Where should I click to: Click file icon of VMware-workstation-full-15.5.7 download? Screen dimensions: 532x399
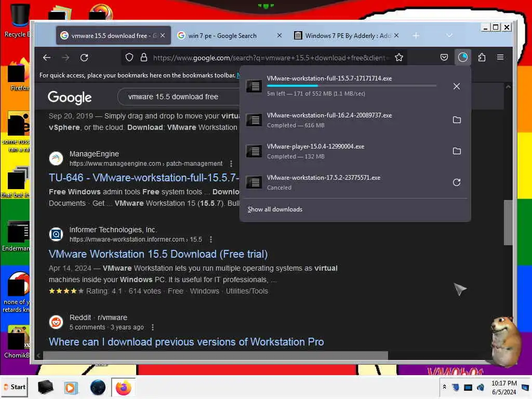tap(254, 86)
